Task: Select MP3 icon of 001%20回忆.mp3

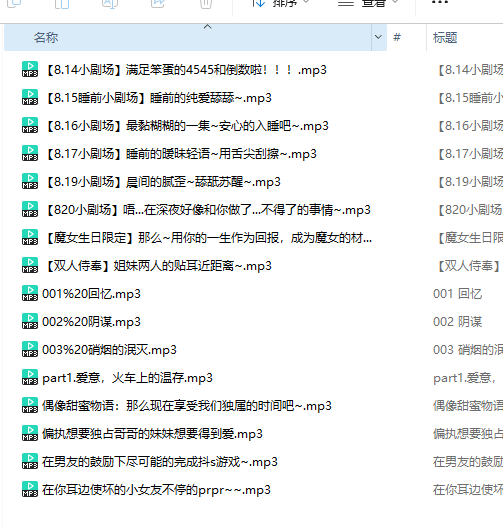Action: coord(30,293)
